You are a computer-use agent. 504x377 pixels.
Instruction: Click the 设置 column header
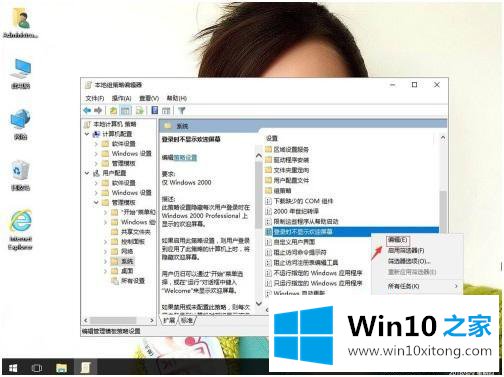tap(272, 138)
